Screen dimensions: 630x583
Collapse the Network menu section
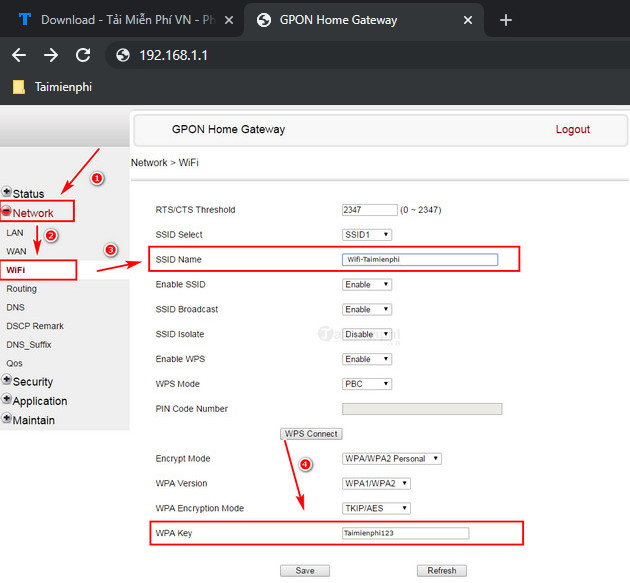[x=27, y=213]
